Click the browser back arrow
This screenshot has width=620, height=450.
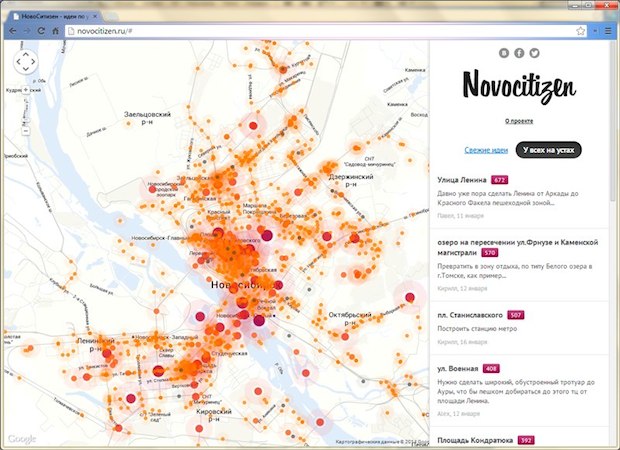pos(11,31)
